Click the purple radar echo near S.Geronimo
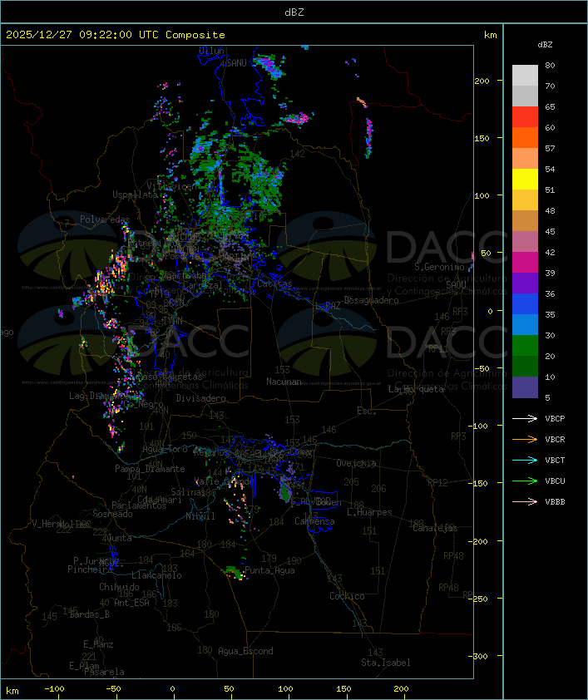This screenshot has height=700, width=588. click(x=472, y=261)
